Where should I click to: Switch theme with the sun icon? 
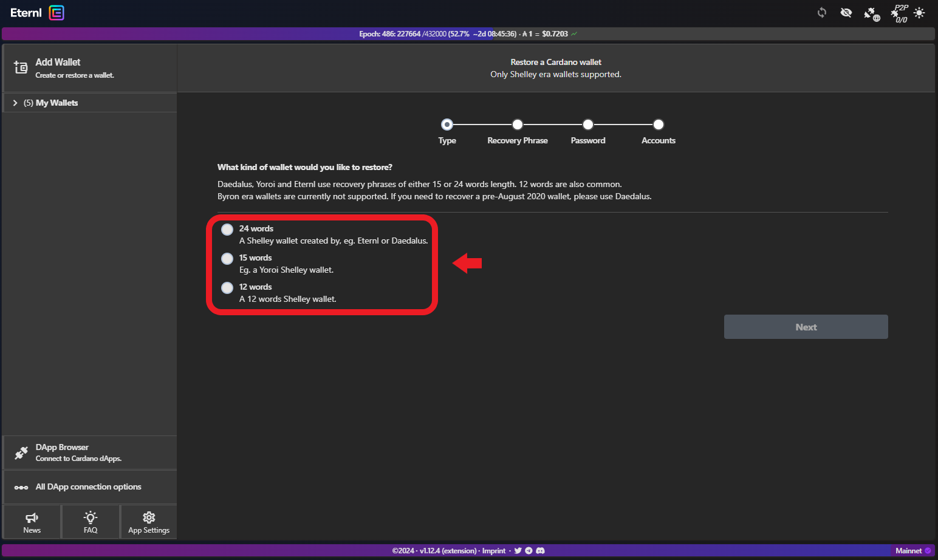tap(919, 13)
